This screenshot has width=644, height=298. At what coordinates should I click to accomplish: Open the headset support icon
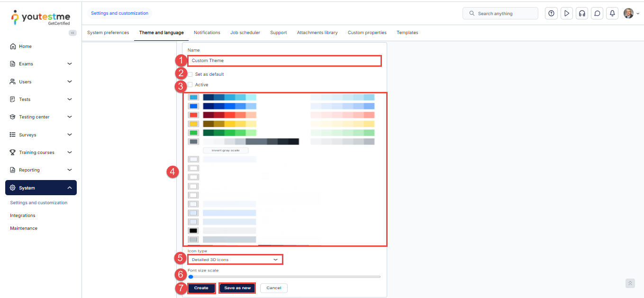click(582, 13)
